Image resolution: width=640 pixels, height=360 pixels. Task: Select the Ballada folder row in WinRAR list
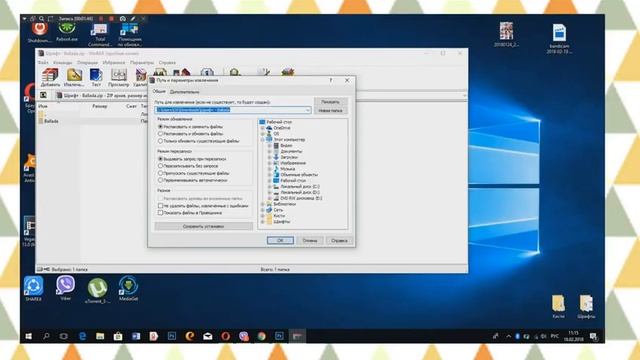[x=51, y=121]
